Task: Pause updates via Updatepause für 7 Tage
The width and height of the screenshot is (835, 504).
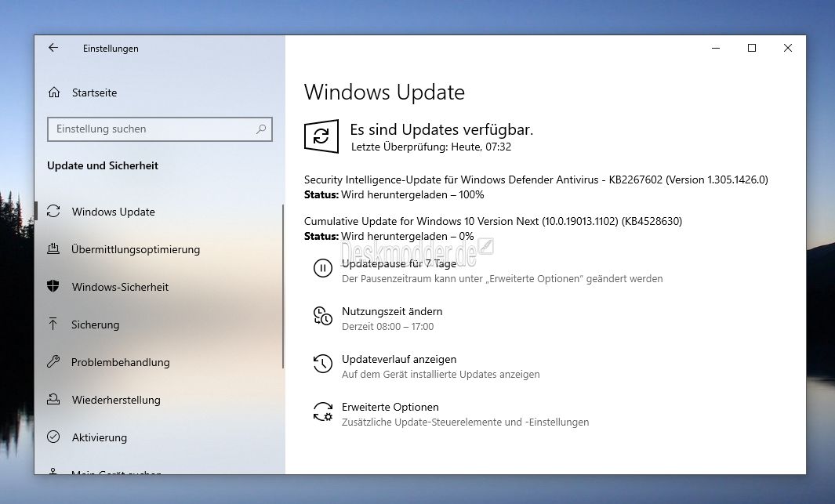Action: point(399,263)
